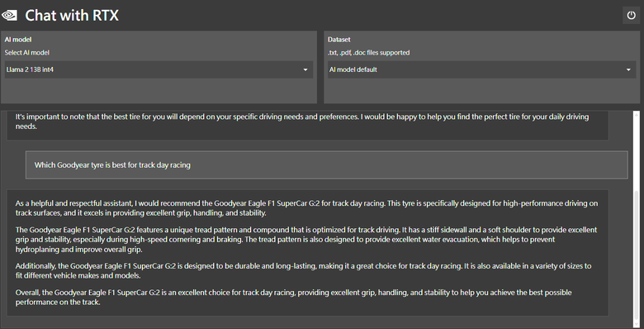Click the scrollbar down arrow in chat
Viewport: 644px width, 329px height.
[637, 324]
